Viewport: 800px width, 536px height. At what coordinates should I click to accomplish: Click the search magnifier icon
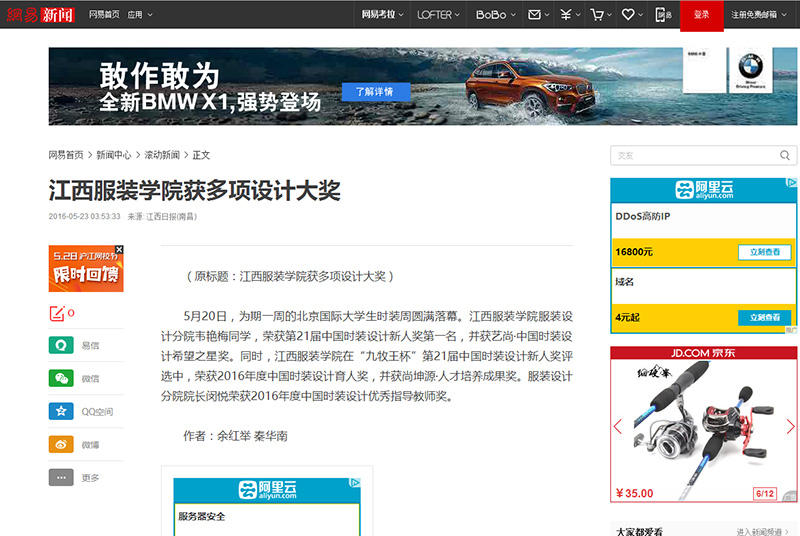tap(787, 155)
